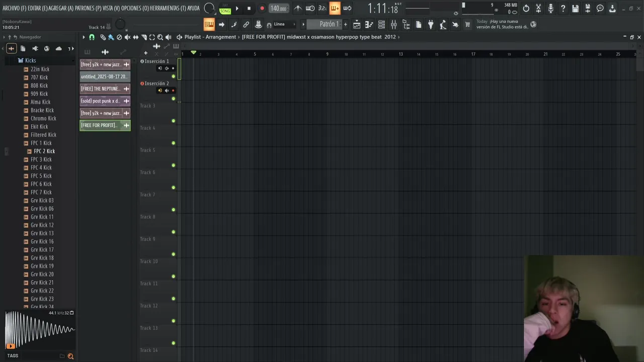
Task: Open OPCIONES menu
Action: point(135,9)
